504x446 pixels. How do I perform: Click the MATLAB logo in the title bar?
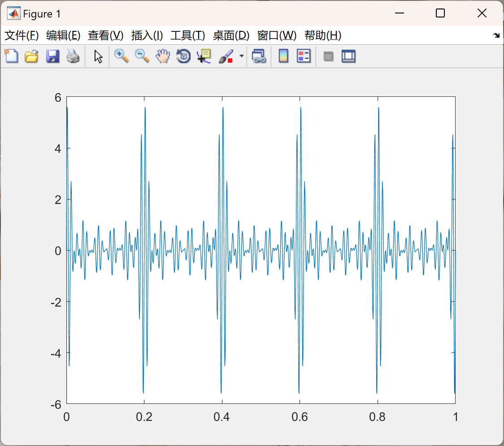(x=13, y=13)
